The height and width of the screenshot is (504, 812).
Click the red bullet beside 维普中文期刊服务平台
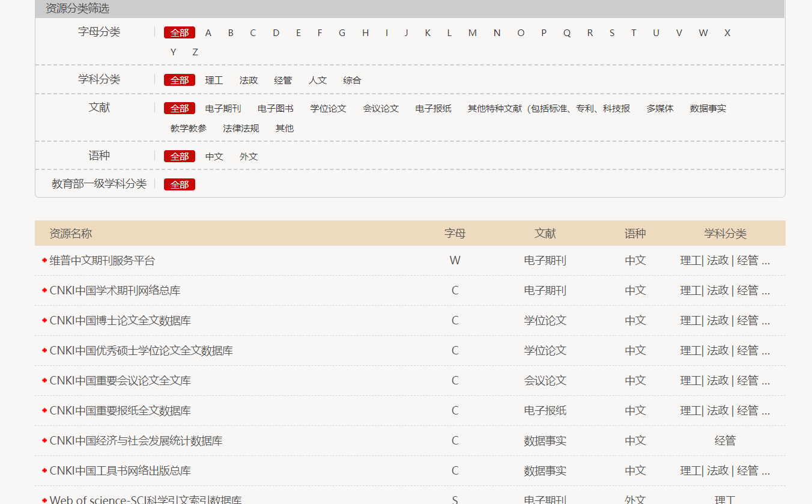[44, 260]
